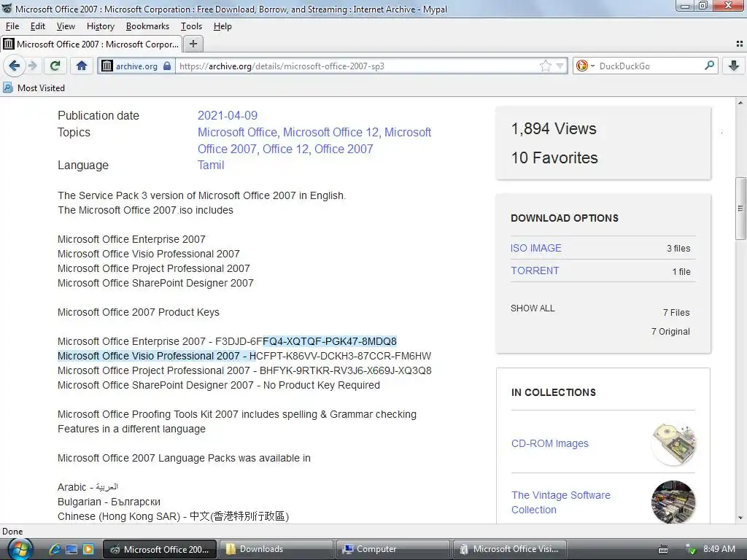Click the URL address field
Image resolution: width=747 pixels, height=560 pixels.
click(x=357, y=66)
